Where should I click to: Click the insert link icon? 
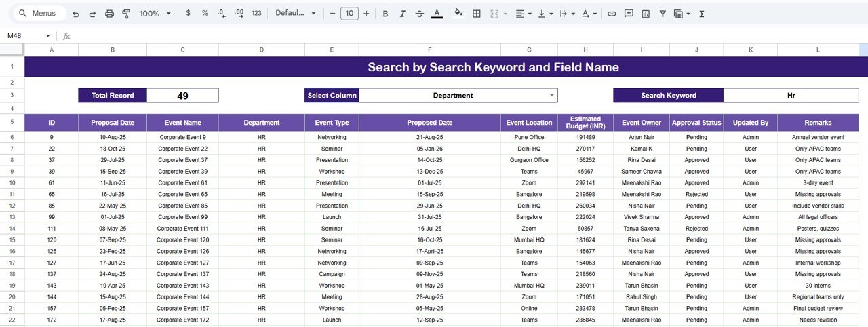pyautogui.click(x=612, y=14)
